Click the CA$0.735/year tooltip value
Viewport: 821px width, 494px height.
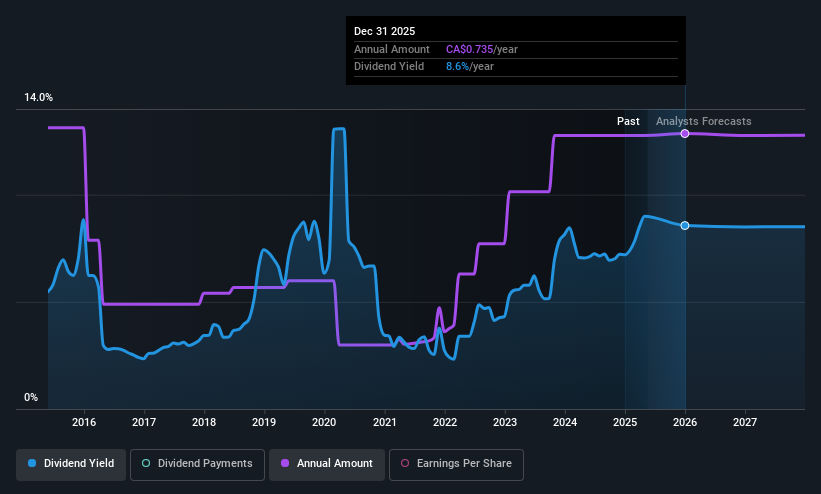click(x=482, y=49)
